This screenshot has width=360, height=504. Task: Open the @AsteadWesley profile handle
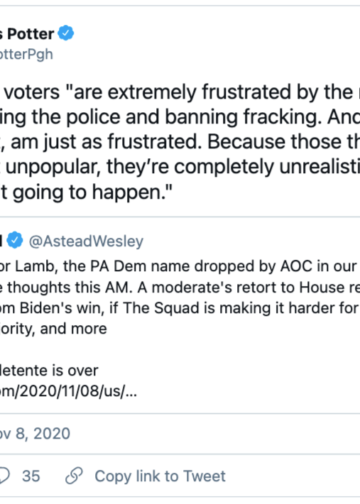[x=86, y=241]
